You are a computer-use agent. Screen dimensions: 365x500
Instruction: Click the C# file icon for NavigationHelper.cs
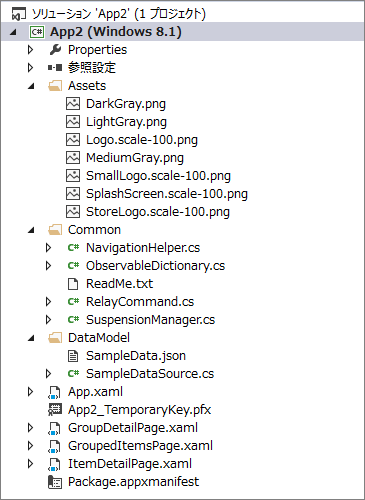tap(73, 248)
